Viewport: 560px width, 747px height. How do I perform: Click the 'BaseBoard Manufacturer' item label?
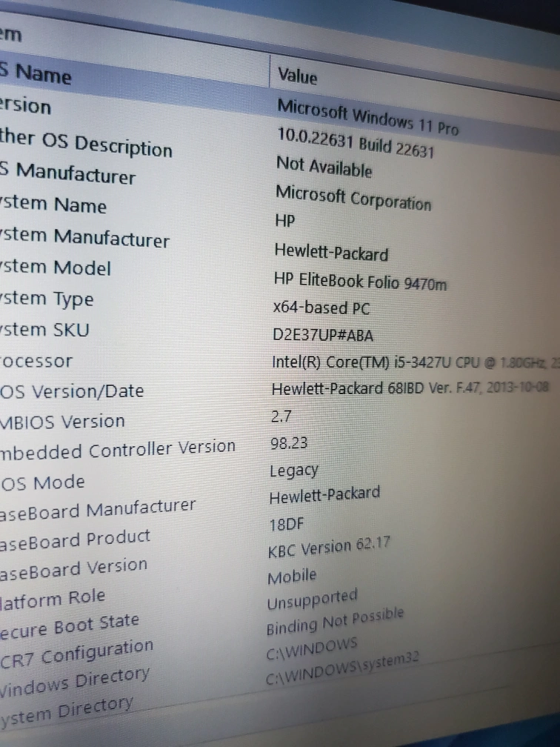(98, 510)
